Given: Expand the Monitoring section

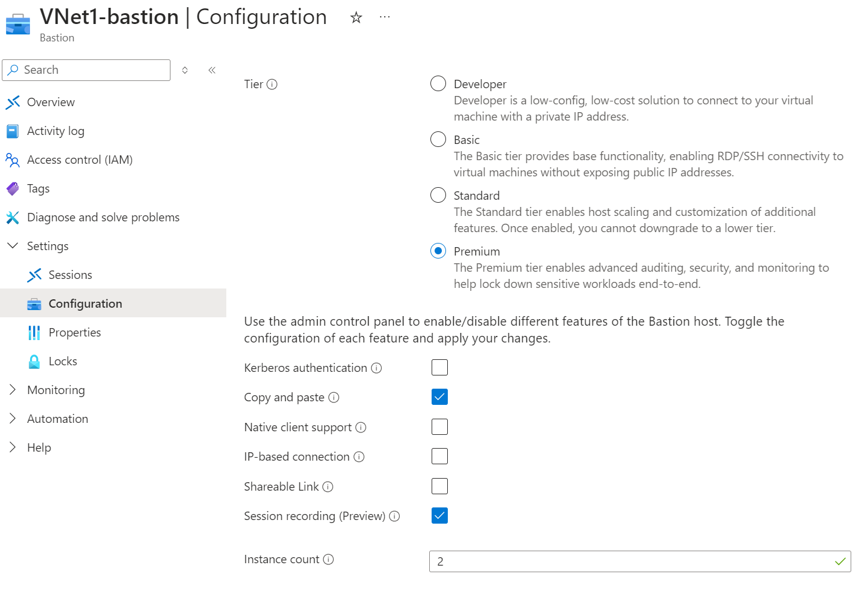Looking at the screenshot, I should pyautogui.click(x=13, y=390).
